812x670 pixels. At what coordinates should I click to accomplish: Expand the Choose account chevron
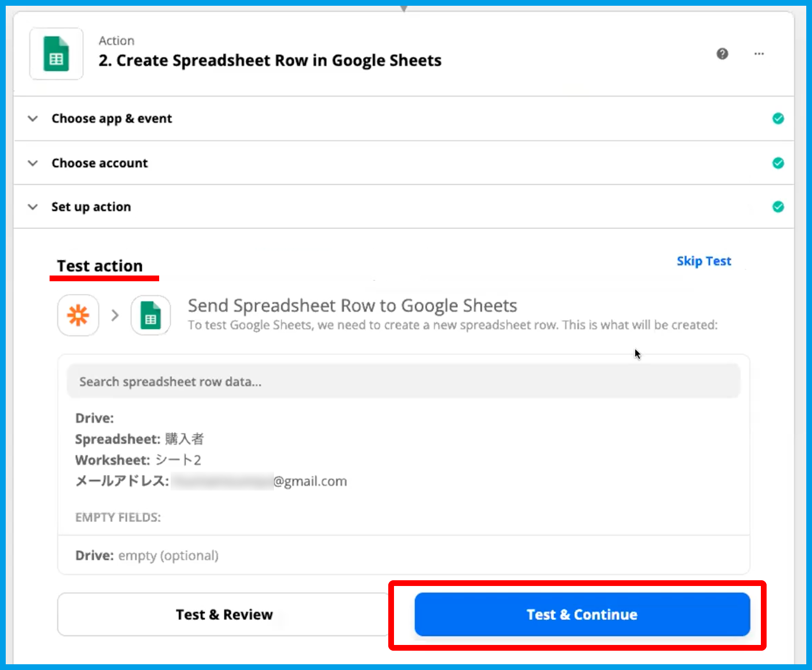pyautogui.click(x=33, y=163)
